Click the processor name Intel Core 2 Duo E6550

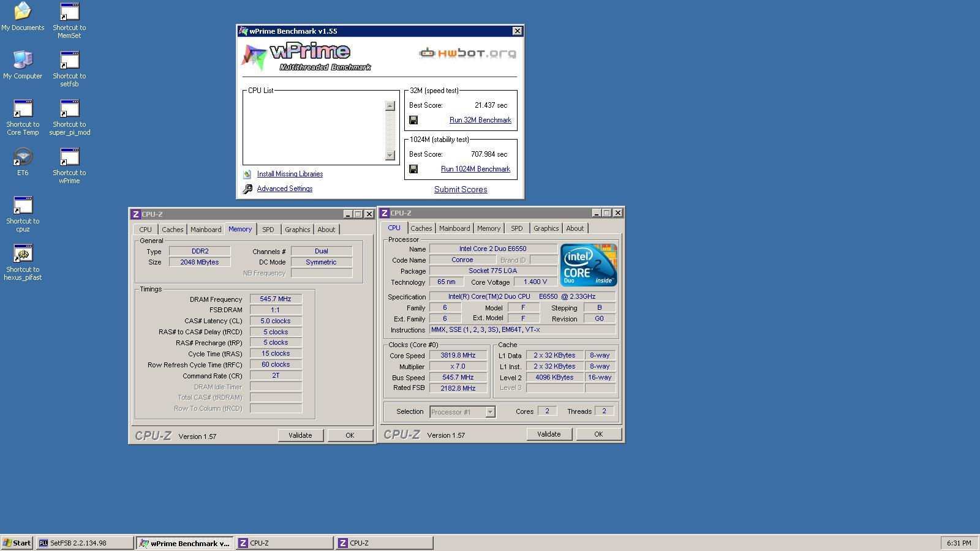click(x=493, y=249)
